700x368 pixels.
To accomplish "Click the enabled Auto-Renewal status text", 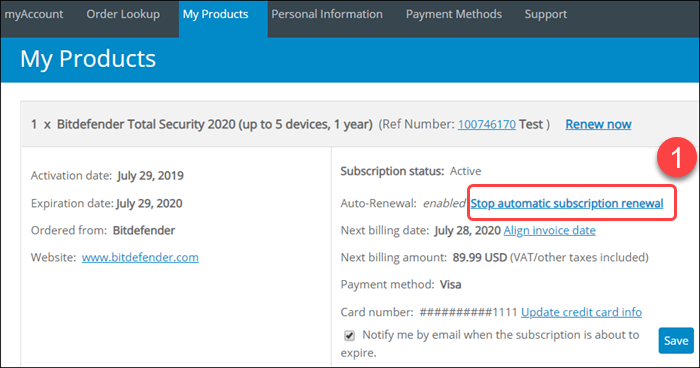I will click(x=444, y=204).
